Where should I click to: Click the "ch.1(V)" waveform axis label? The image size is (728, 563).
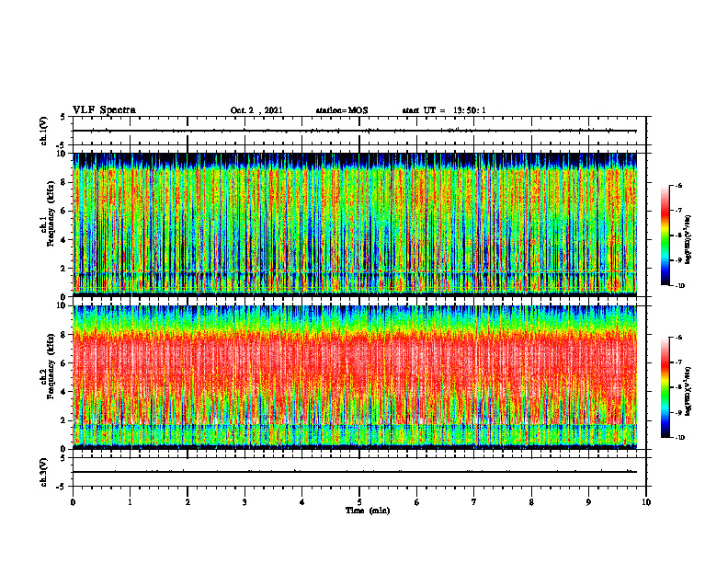44,131
